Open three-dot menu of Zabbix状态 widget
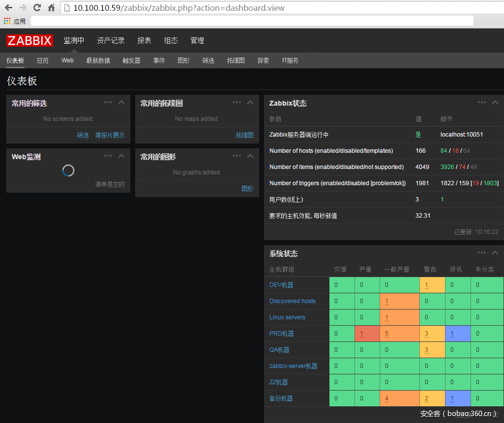Viewport: 504px width, 423px height. pyautogui.click(x=482, y=102)
